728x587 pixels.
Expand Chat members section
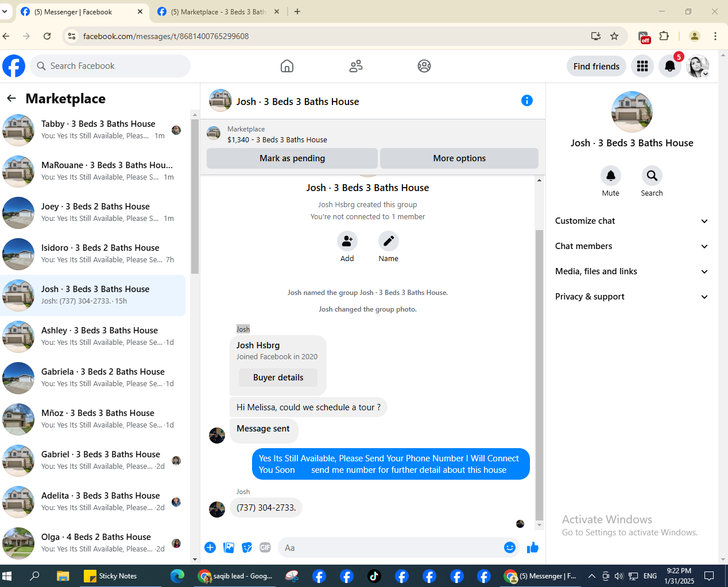[x=632, y=246]
